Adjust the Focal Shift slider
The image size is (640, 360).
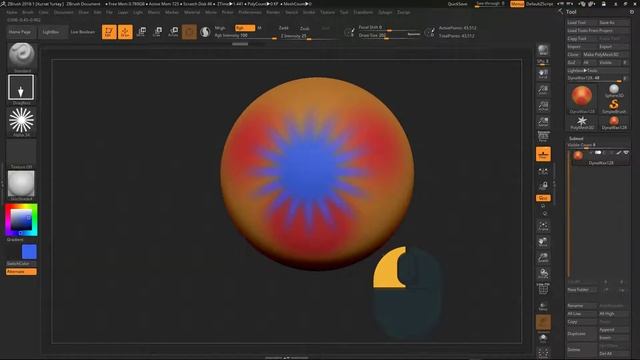[x=389, y=27]
